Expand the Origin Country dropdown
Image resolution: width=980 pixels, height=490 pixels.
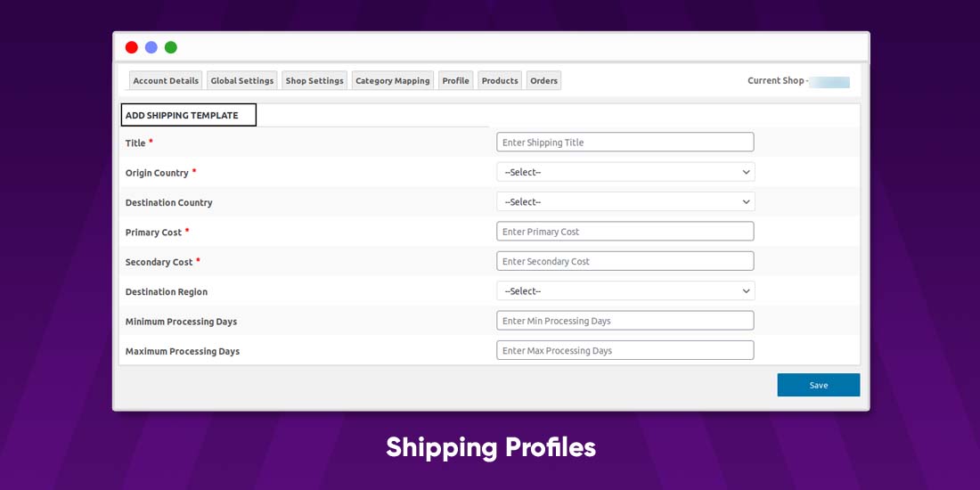coord(625,172)
